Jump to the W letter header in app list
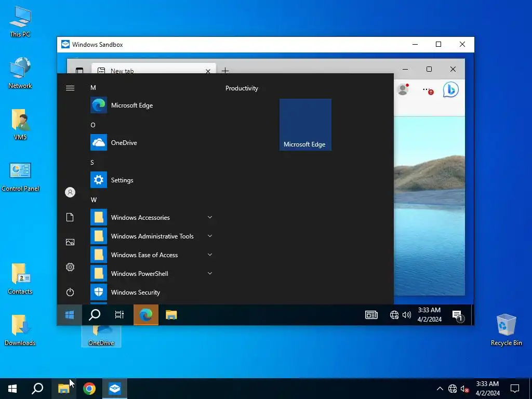The height and width of the screenshot is (399, 532). click(94, 200)
